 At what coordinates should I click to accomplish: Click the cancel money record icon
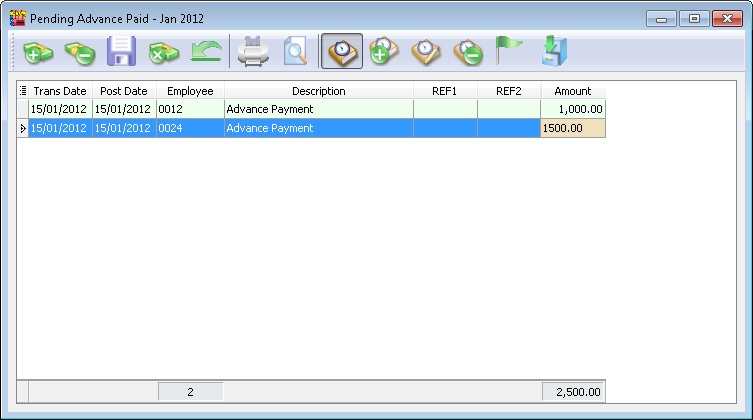(163, 51)
